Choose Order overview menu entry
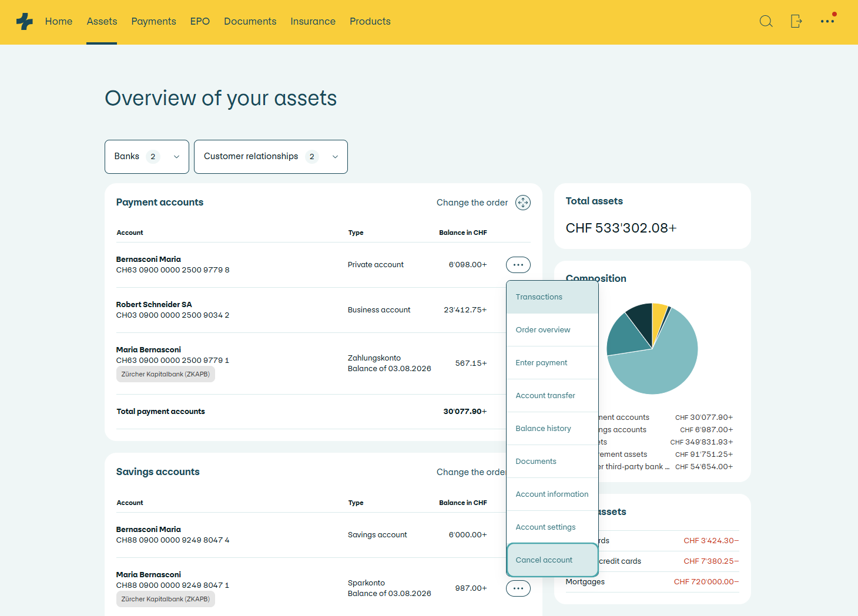Screen dimensions: 858x616 tap(552, 330)
